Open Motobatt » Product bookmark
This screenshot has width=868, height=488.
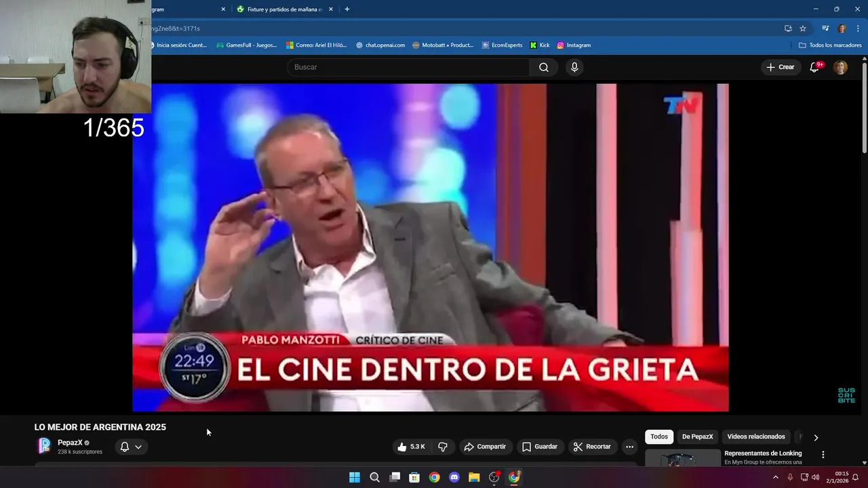pyautogui.click(x=443, y=45)
